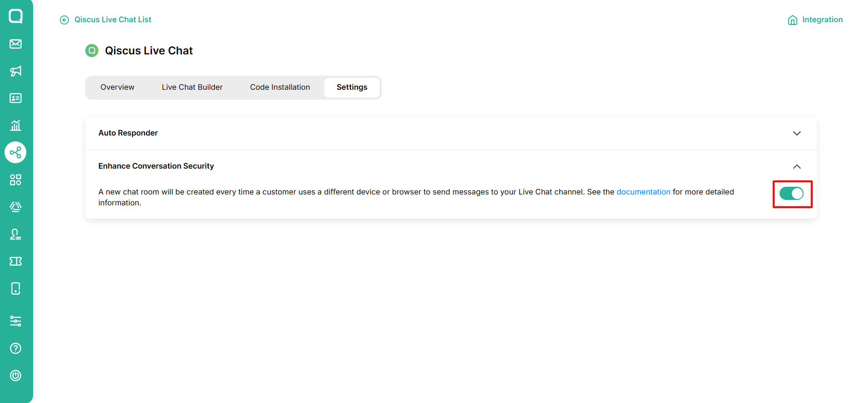Open the Code Installation tab
This screenshot has width=868, height=403.
pos(280,87)
